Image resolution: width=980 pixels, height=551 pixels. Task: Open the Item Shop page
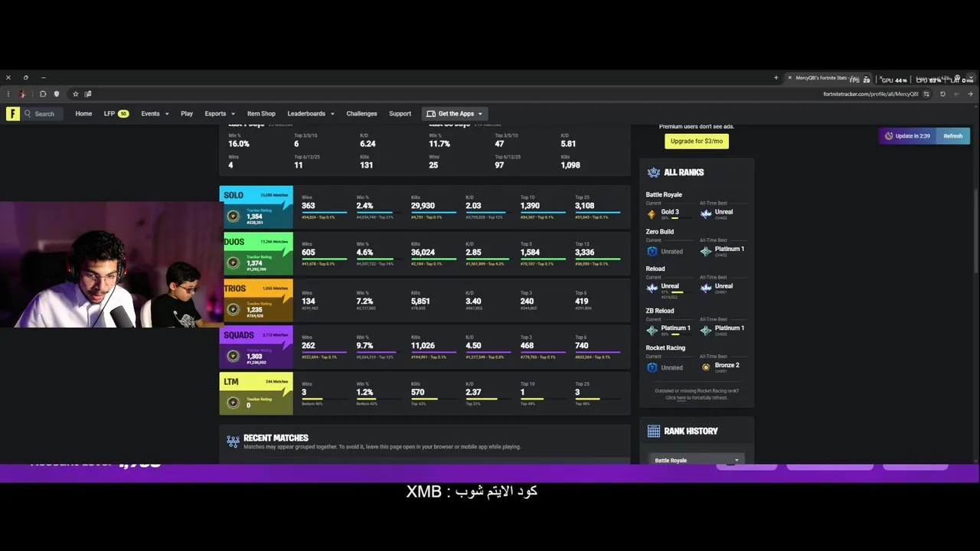point(261,113)
